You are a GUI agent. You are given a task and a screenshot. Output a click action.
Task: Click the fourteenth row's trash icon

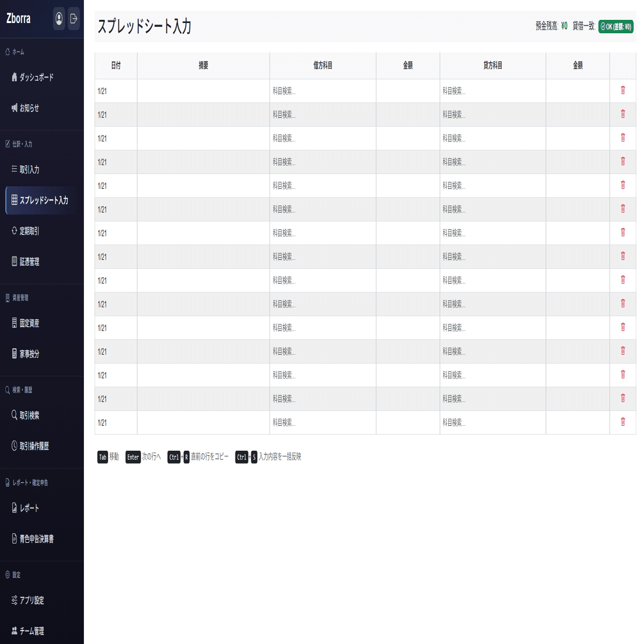pos(623,398)
